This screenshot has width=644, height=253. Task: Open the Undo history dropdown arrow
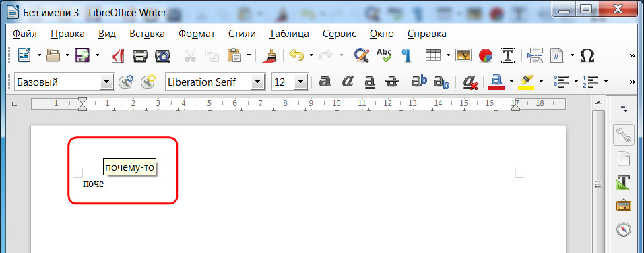pos(311,55)
